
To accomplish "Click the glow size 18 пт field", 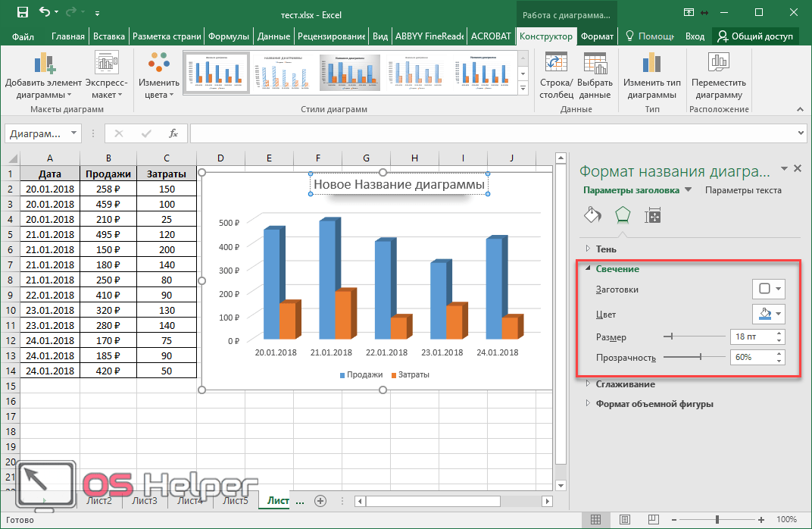I will point(751,336).
